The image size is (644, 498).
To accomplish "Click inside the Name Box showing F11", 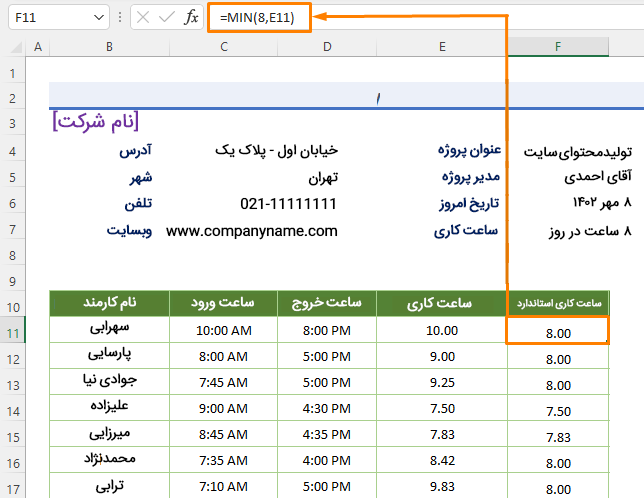I will [45, 18].
